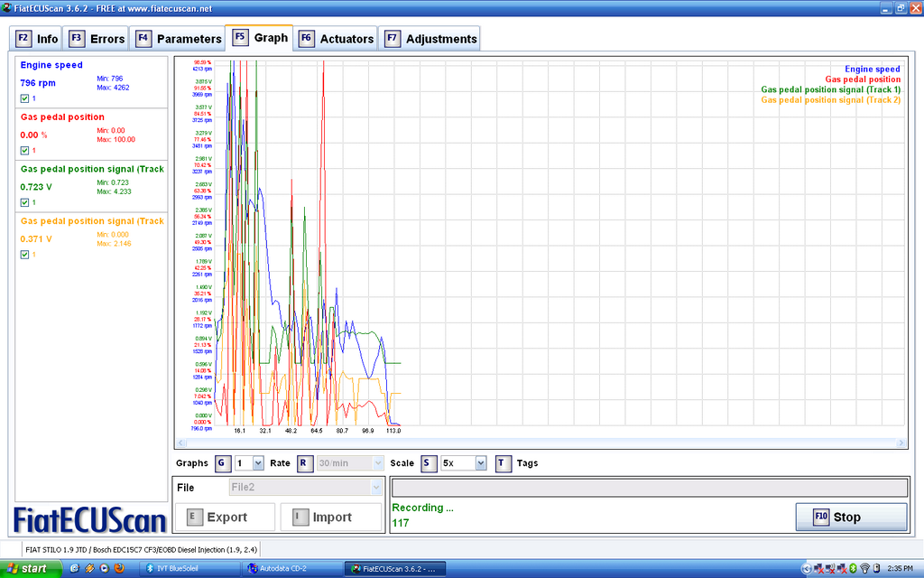
Task: Click the blue Engine speed legend label
Action: click(x=873, y=69)
